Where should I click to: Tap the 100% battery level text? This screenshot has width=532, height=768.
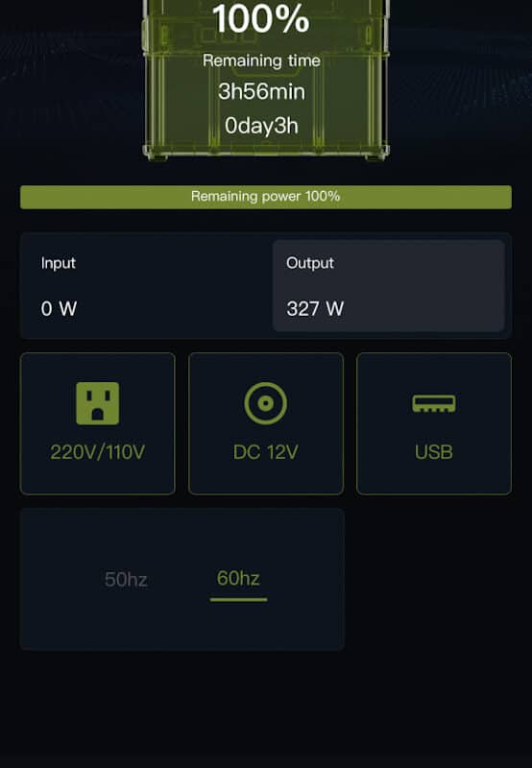click(261, 19)
